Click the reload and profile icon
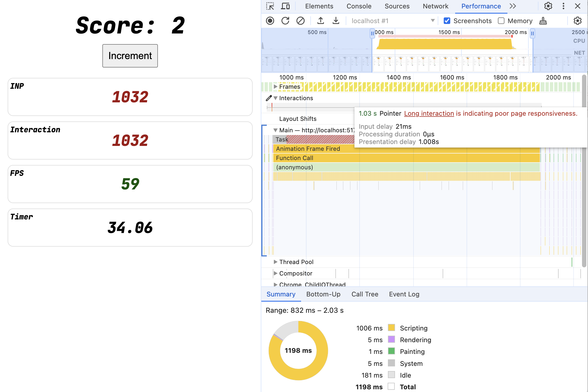The image size is (588, 392). coord(285,21)
